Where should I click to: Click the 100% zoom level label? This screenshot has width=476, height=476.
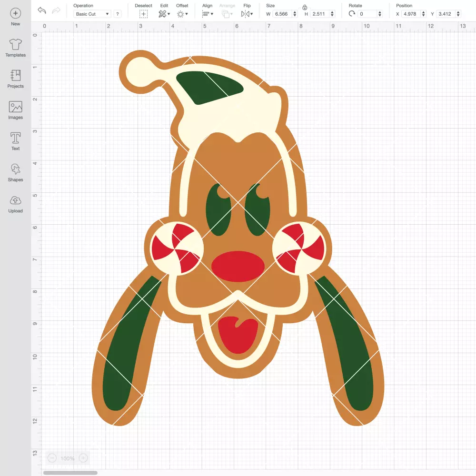click(x=68, y=458)
